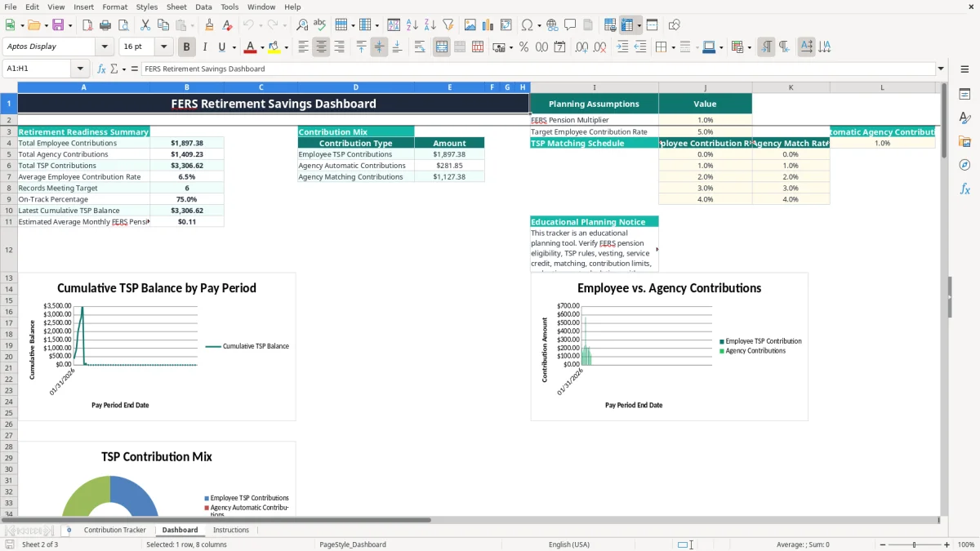This screenshot has width=980, height=551.
Task: Insert an image
Action: 470,25
